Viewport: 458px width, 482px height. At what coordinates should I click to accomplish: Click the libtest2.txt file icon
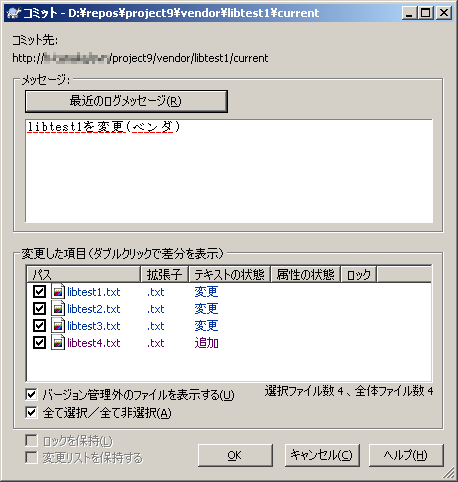point(58,309)
